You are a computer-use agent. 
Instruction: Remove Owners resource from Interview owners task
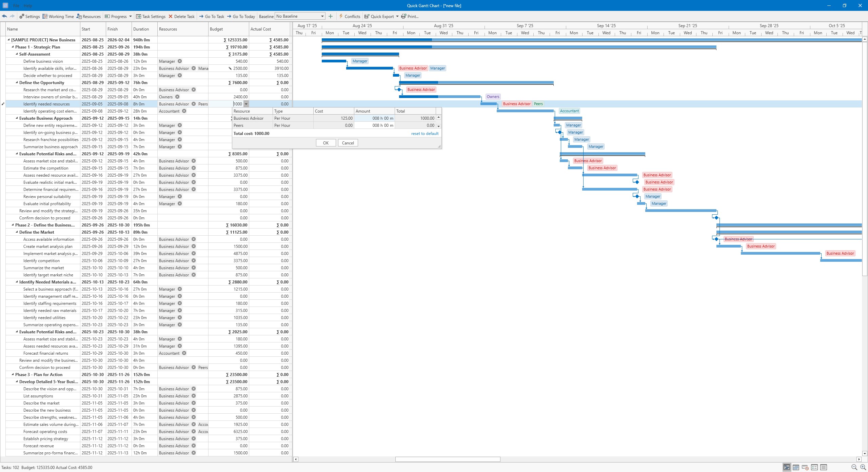tap(178, 97)
